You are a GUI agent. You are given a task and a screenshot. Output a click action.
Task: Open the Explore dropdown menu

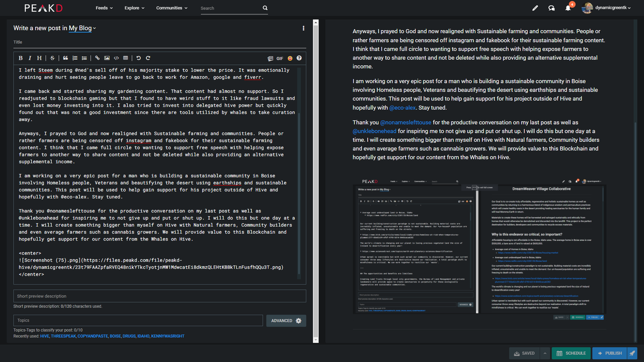134,8
